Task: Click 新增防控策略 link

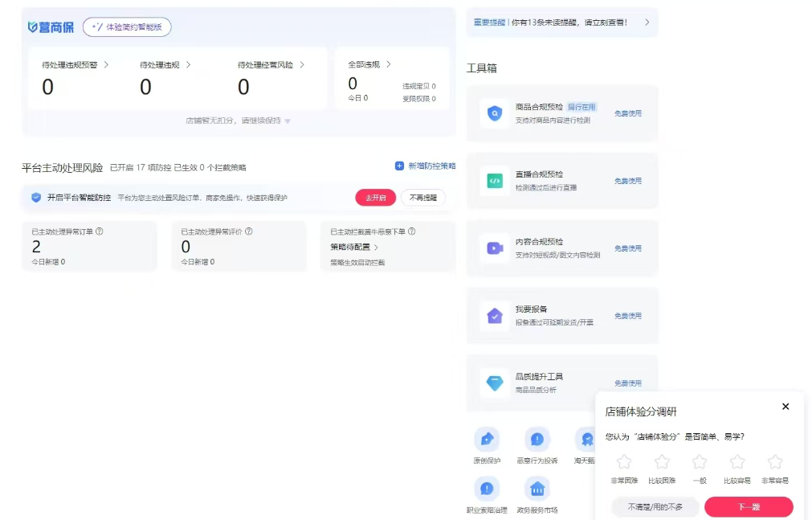Action: coord(425,166)
